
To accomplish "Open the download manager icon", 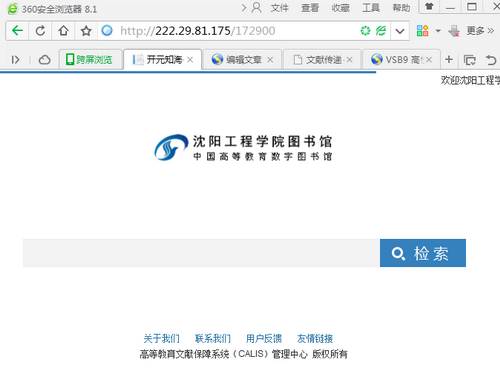I will [454, 31].
